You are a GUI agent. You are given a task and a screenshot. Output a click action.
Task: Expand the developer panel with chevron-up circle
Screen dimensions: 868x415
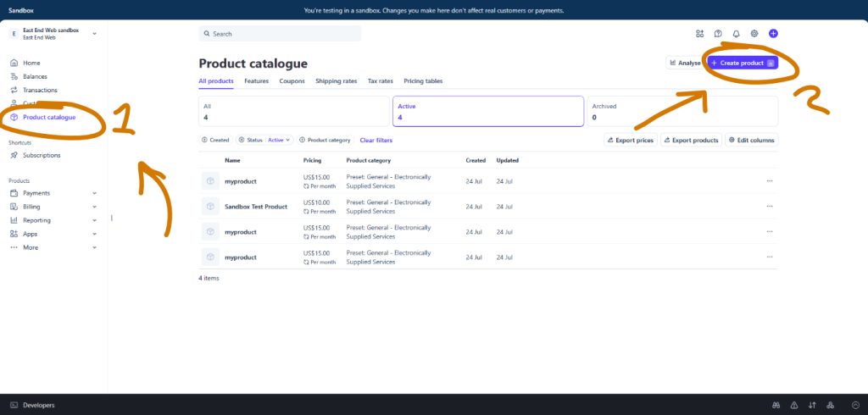[x=856, y=405]
